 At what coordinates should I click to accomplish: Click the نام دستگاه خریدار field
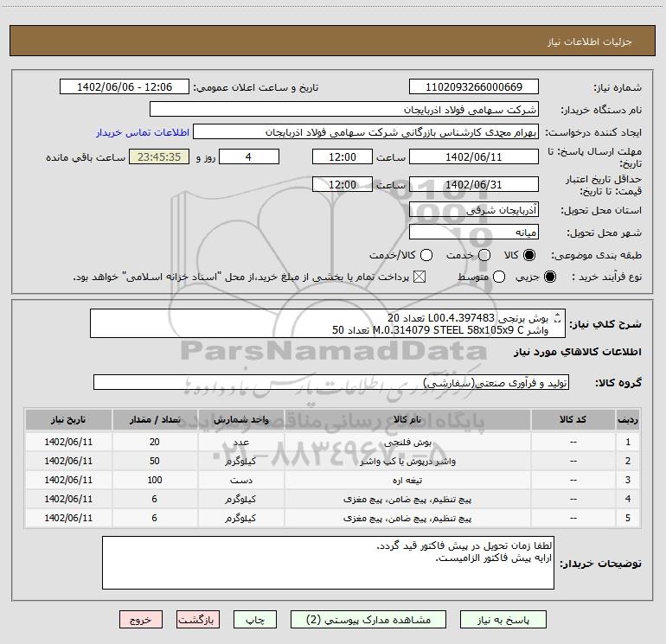click(344, 109)
